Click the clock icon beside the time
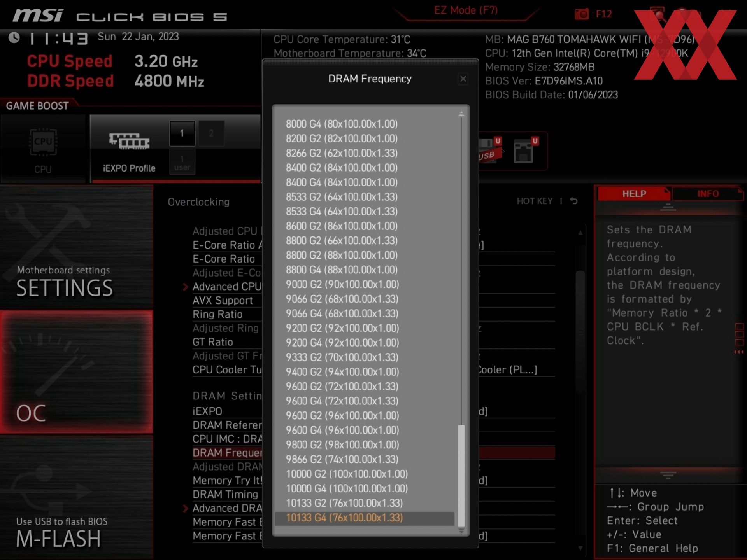This screenshot has width=747, height=560. (14, 38)
